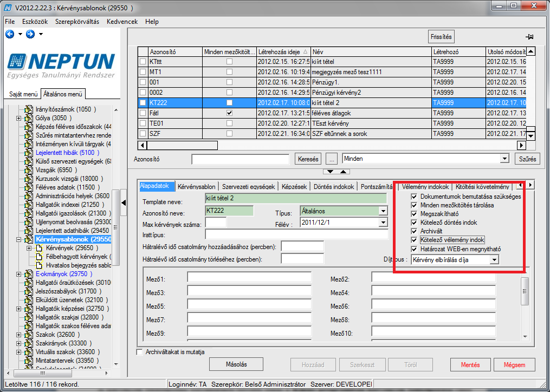Go back with the blue left arrow
This screenshot has height=392, width=550.
10,34
